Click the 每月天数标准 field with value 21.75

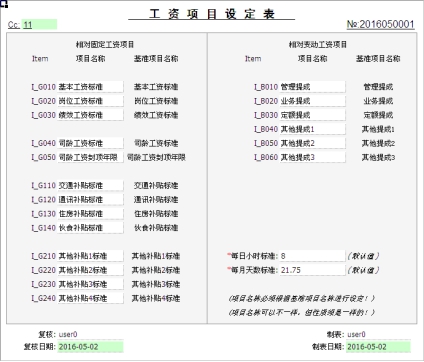pyautogui.click(x=312, y=270)
